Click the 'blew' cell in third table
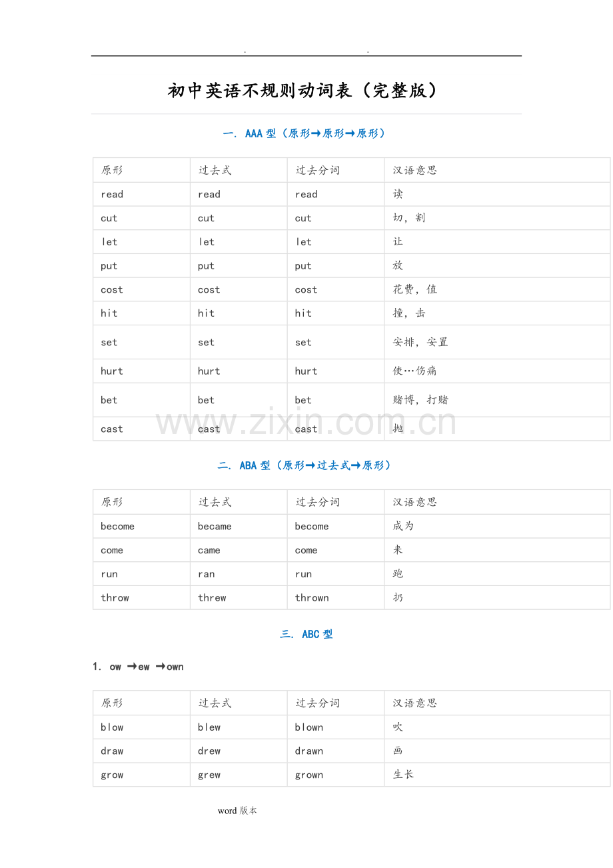Viewport: 613px width, 868px height. (x=239, y=727)
